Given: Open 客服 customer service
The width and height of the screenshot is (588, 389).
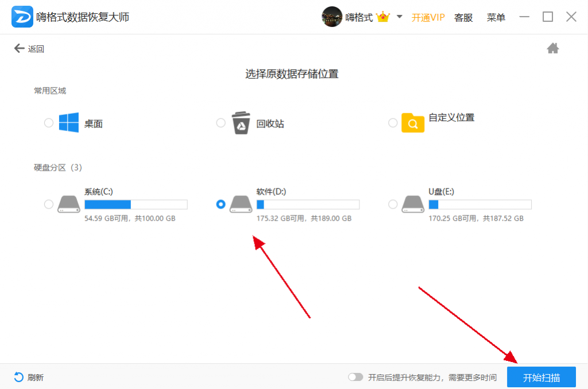Looking at the screenshot, I should (463, 18).
